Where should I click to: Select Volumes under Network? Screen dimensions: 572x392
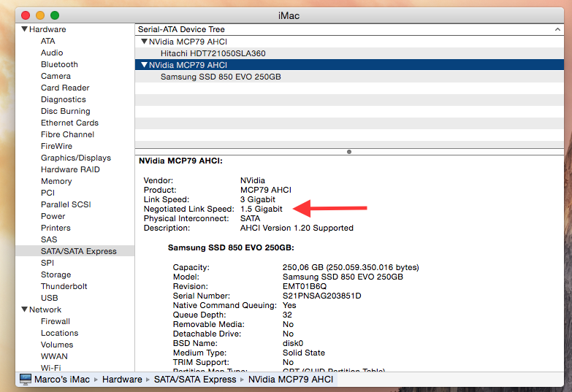(57, 345)
